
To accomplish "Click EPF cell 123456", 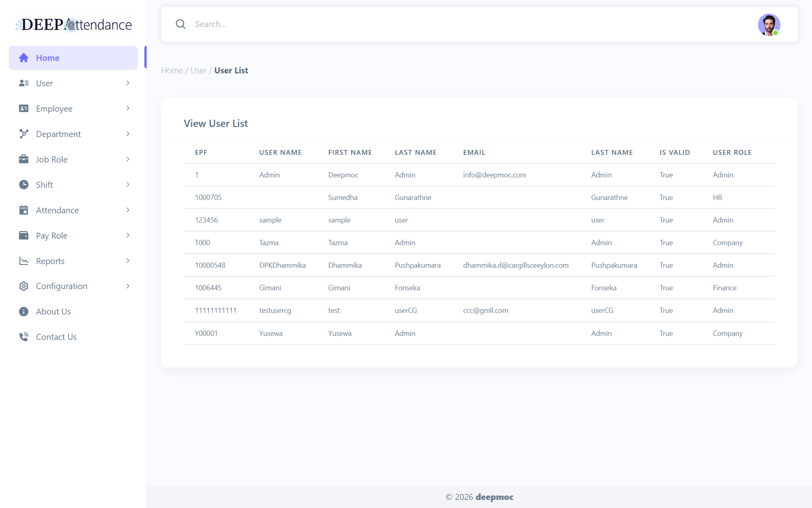I will (x=206, y=220).
